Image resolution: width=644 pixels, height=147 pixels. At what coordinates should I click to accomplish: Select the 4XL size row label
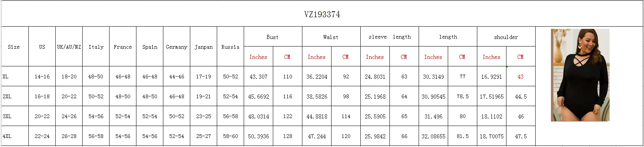[x=15, y=136]
